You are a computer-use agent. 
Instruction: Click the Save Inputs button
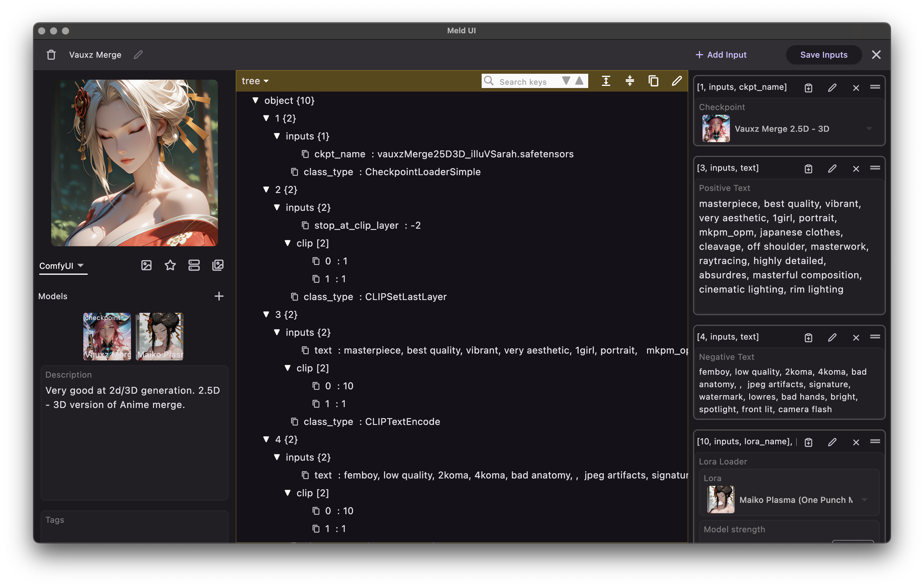pos(823,55)
